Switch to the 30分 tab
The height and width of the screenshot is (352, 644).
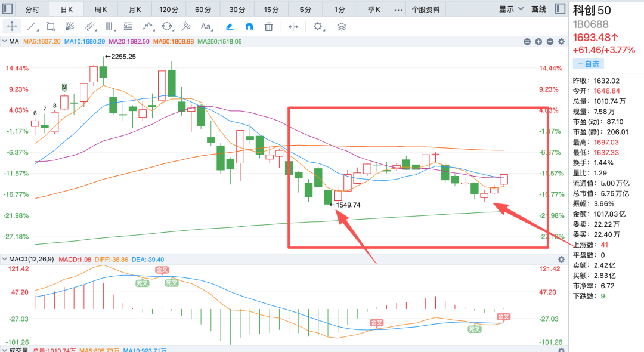point(237,10)
